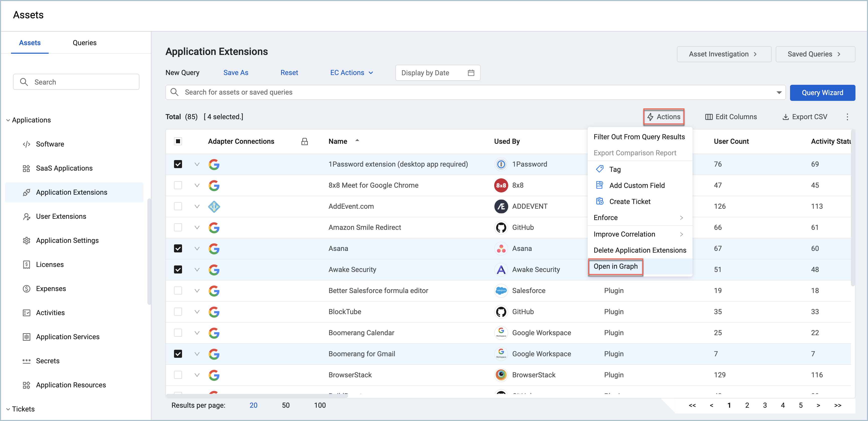Image resolution: width=868 pixels, height=421 pixels.
Task: Click the Tag icon in Actions menu
Action: click(x=599, y=169)
